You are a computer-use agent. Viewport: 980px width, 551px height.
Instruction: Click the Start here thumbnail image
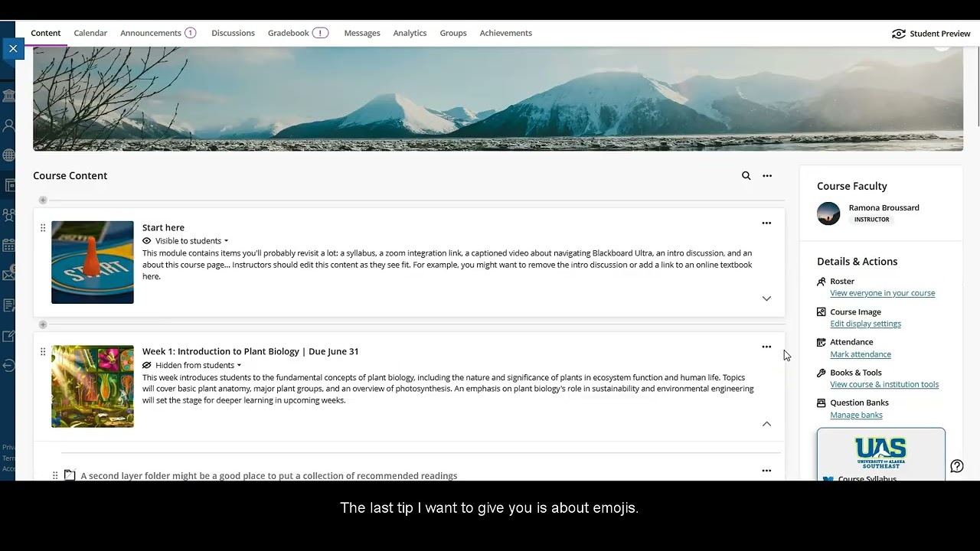(x=93, y=262)
